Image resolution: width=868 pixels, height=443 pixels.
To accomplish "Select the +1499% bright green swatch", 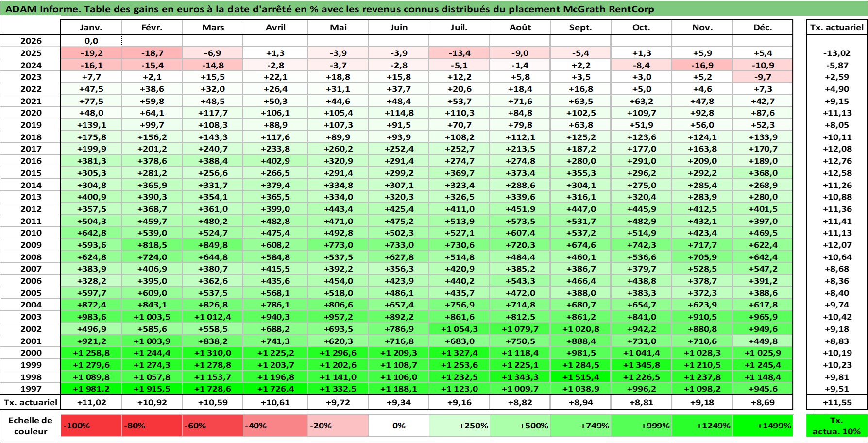I will [x=763, y=426].
